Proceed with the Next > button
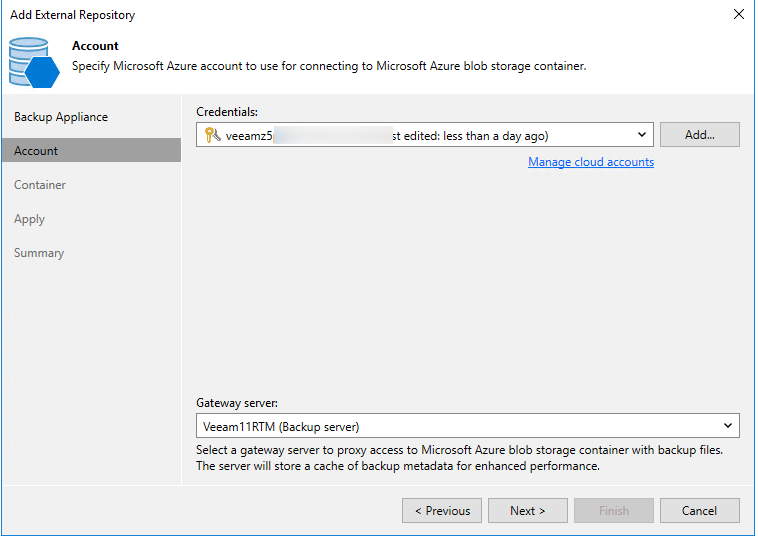Screen dimensions: 758x537 tap(527, 511)
